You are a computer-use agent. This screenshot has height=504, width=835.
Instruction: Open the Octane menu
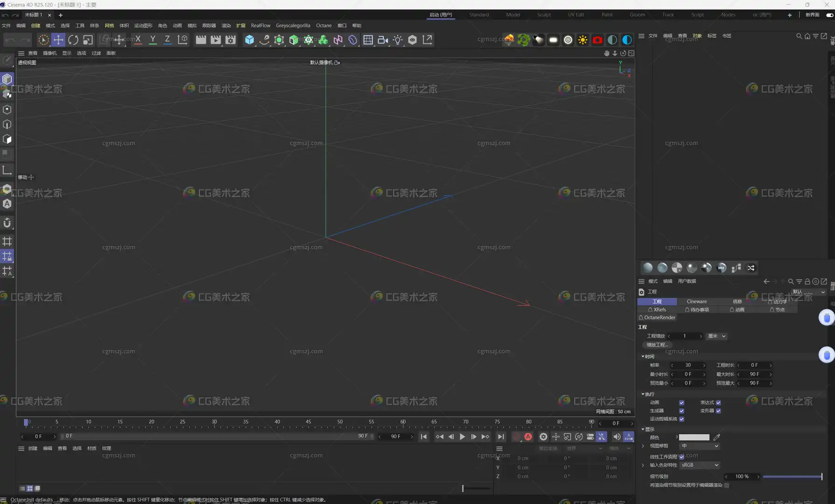pyautogui.click(x=323, y=26)
